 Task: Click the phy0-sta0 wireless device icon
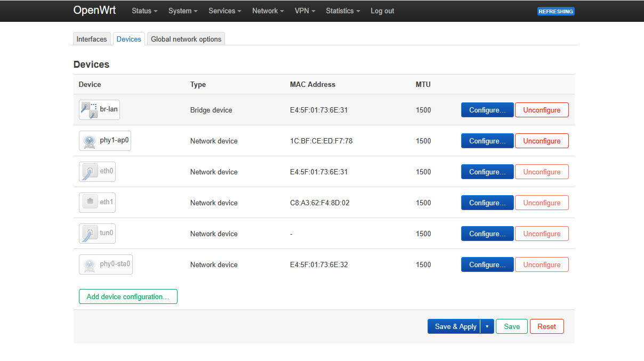click(x=89, y=264)
